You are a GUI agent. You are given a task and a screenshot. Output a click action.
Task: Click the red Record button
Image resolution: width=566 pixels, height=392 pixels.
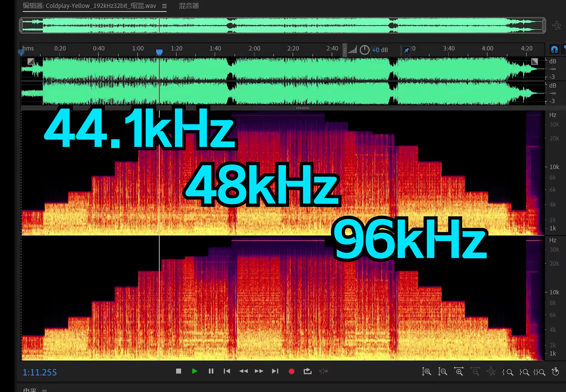[291, 371]
